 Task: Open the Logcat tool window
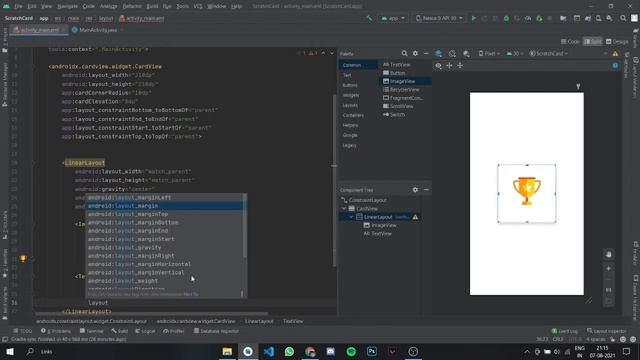click(x=145, y=331)
